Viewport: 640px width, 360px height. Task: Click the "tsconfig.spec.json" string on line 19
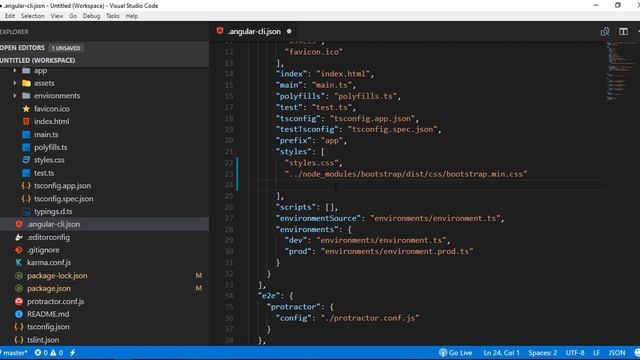(392, 129)
